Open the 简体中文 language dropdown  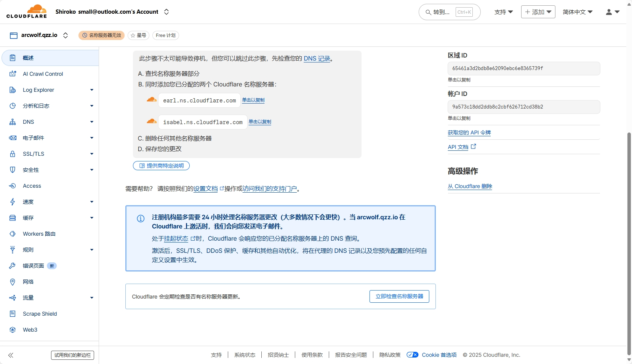pyautogui.click(x=578, y=12)
